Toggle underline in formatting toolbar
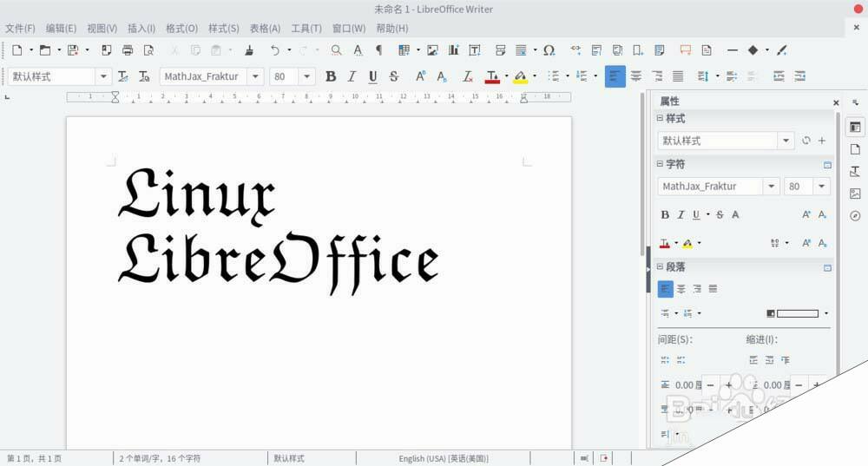The height and width of the screenshot is (466, 868). click(x=372, y=76)
